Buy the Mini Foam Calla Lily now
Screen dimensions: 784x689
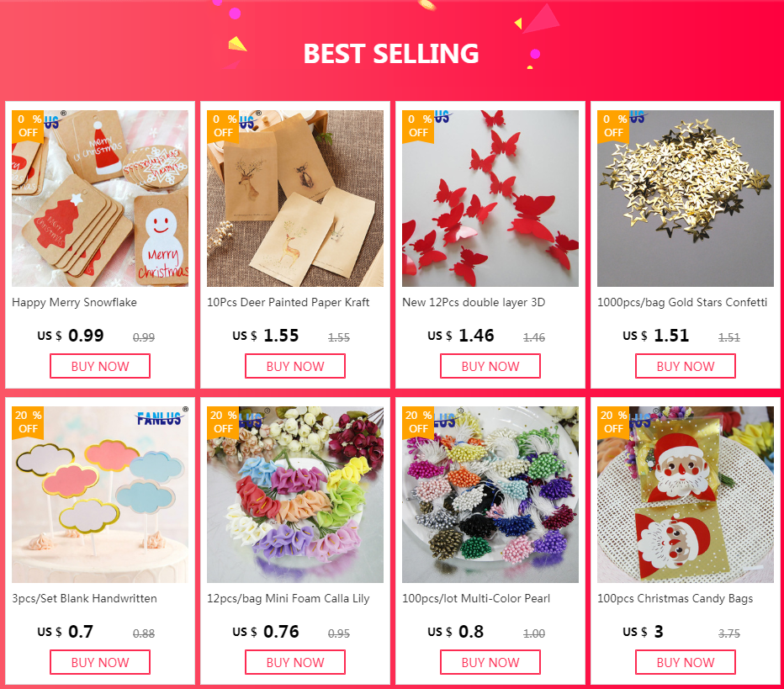coord(295,662)
